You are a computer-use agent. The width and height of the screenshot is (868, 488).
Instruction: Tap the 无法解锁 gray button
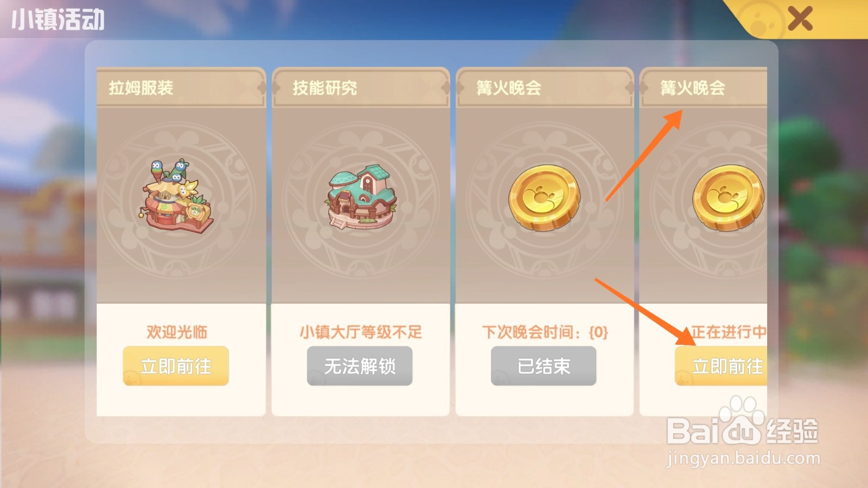pyautogui.click(x=360, y=366)
